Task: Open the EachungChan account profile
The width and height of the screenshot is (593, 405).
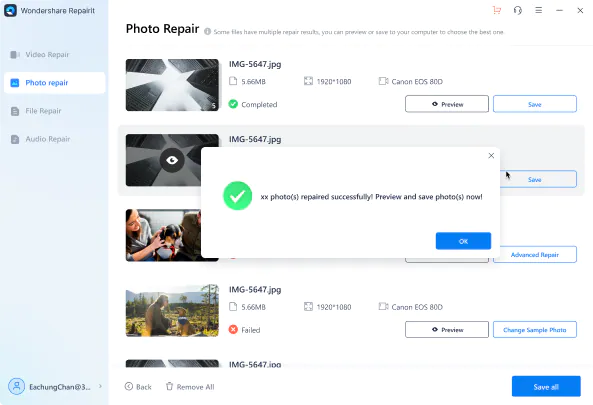Action: (54, 386)
